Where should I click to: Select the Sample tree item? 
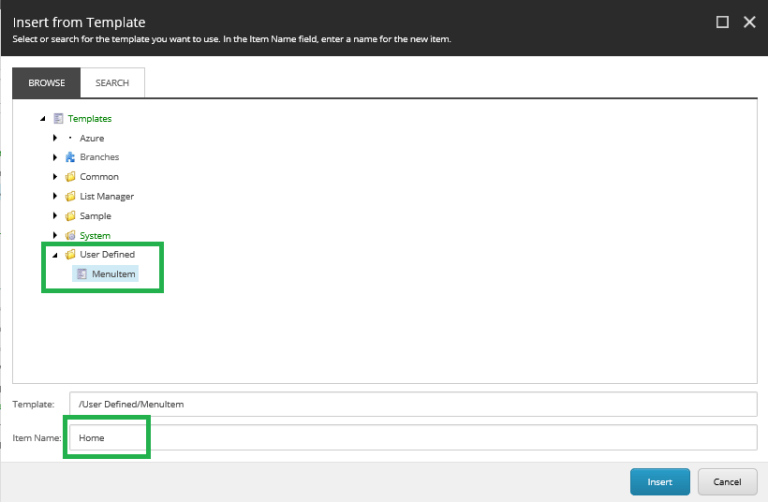coord(96,216)
